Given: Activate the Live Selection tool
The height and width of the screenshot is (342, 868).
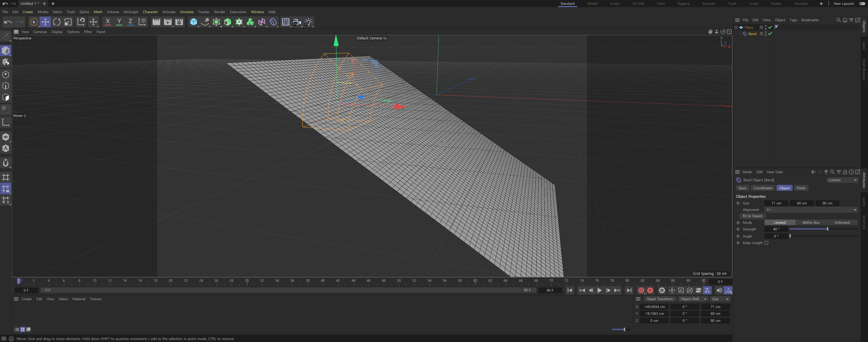Looking at the screenshot, I should coord(34,21).
